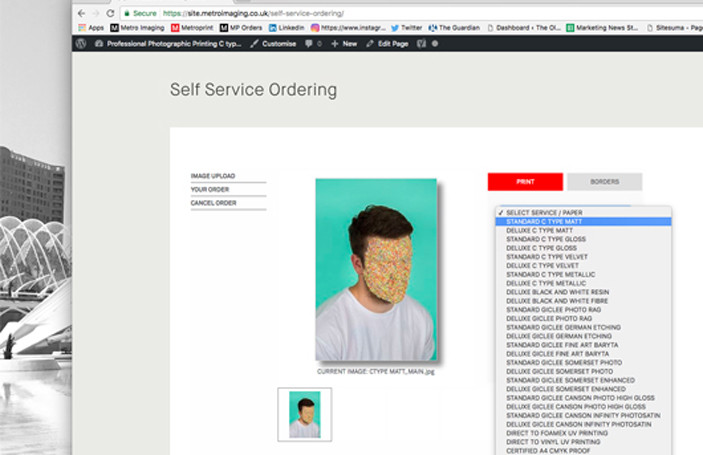This screenshot has height=455, width=703.
Task: Choose Standard Giclee Somerset Photo
Action: pyautogui.click(x=583, y=363)
